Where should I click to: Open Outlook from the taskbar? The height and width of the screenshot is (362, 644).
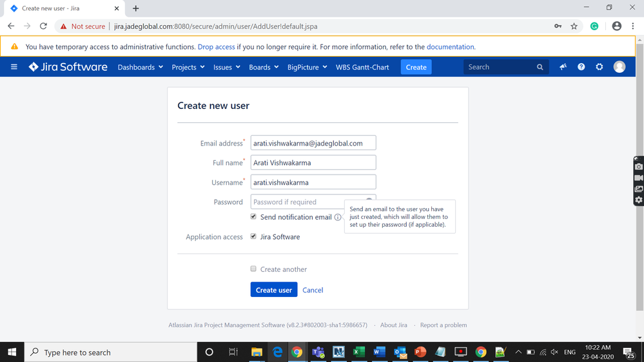[x=400, y=352]
